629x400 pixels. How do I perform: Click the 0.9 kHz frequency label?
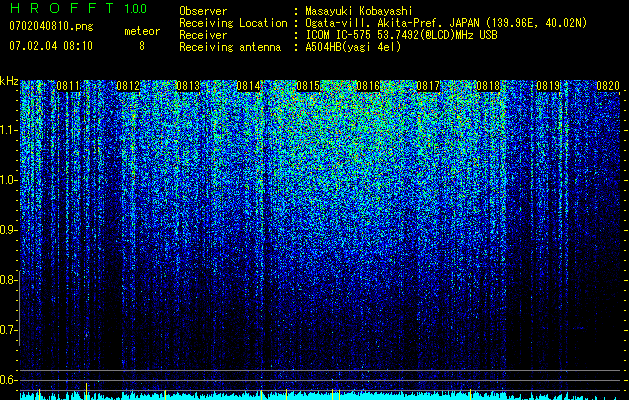(8, 230)
